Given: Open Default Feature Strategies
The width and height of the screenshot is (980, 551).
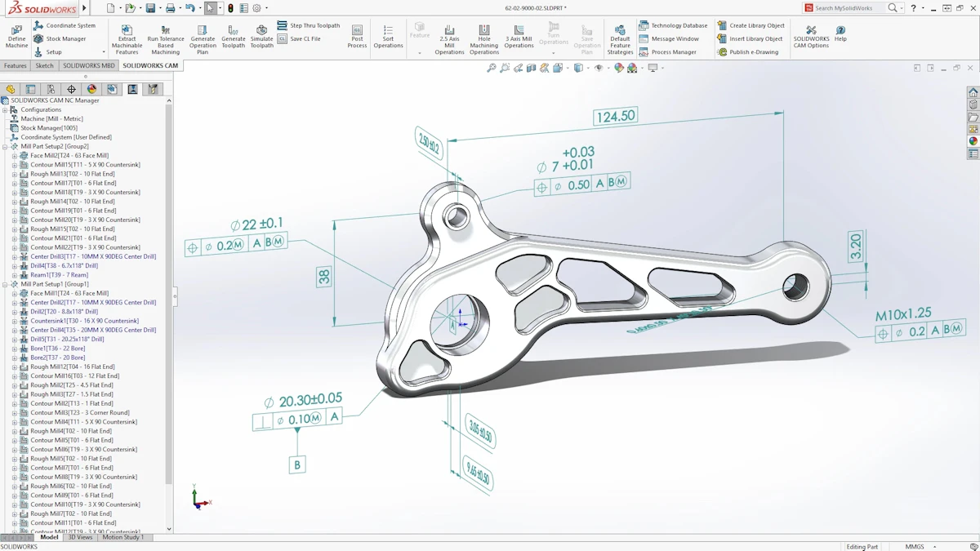Looking at the screenshot, I should coord(620,39).
